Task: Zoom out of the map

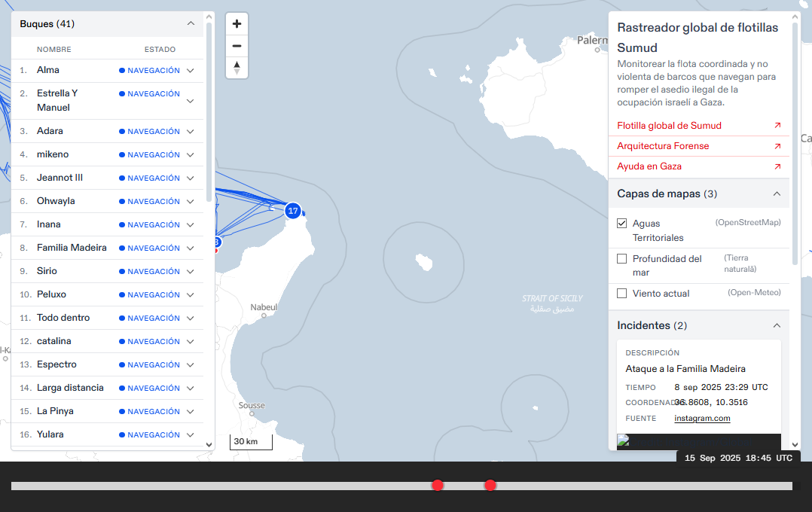Action: point(237,46)
